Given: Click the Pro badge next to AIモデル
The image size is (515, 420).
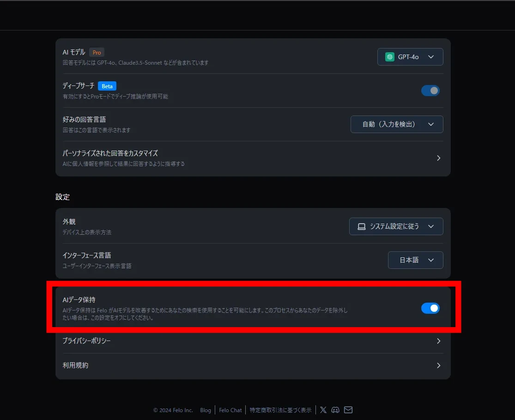Looking at the screenshot, I should coord(97,53).
